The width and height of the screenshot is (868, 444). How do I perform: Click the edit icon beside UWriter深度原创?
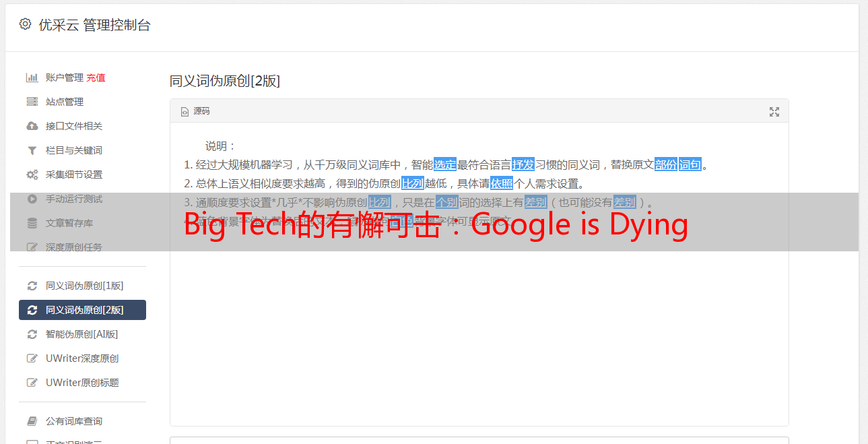click(32, 358)
